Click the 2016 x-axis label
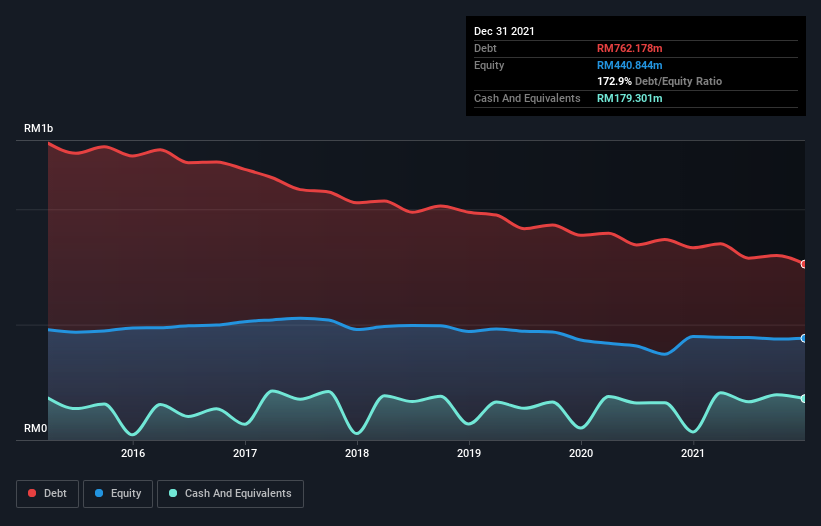 pos(133,453)
